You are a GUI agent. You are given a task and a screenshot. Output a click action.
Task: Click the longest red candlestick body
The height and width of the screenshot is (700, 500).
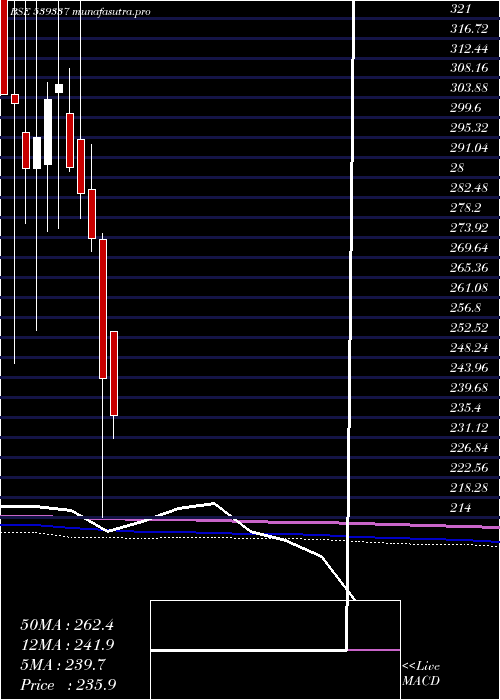click(103, 309)
